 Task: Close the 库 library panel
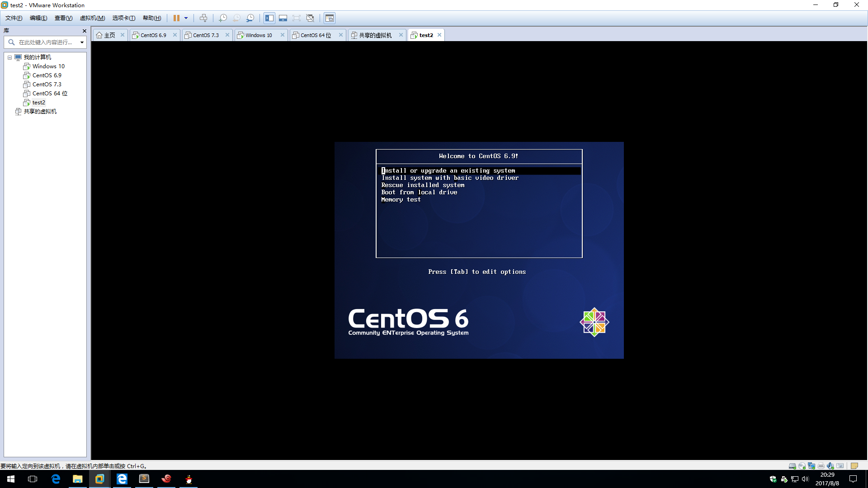click(84, 31)
